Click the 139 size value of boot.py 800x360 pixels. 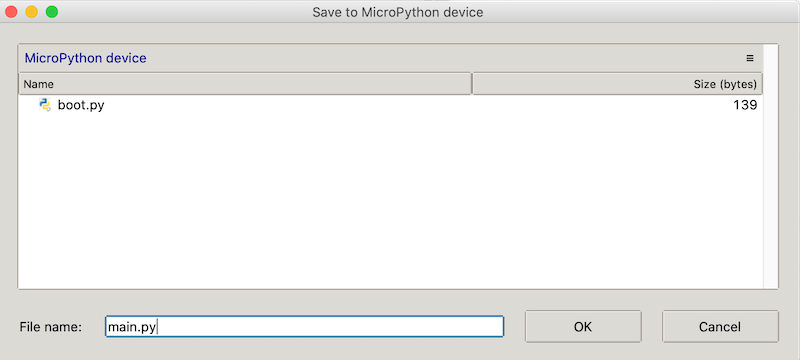pos(745,106)
